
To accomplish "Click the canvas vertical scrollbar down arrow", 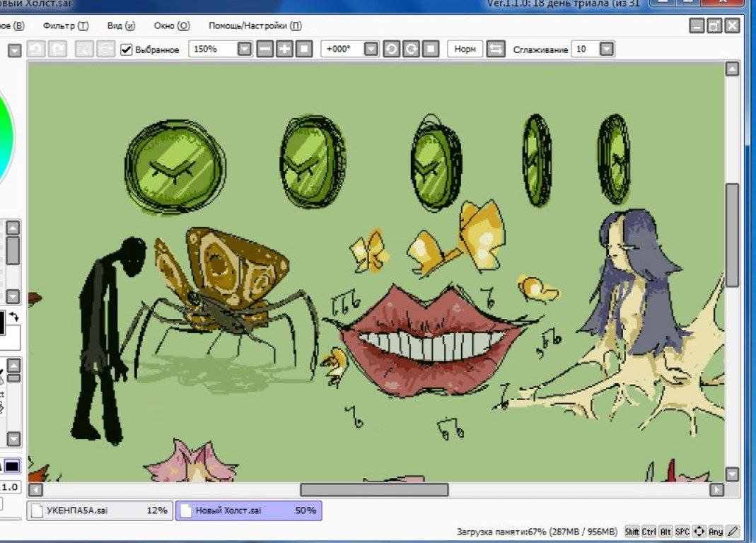I will tap(733, 474).
